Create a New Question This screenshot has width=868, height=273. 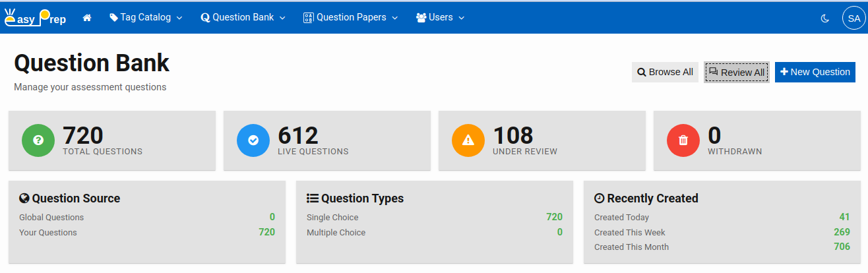815,72
